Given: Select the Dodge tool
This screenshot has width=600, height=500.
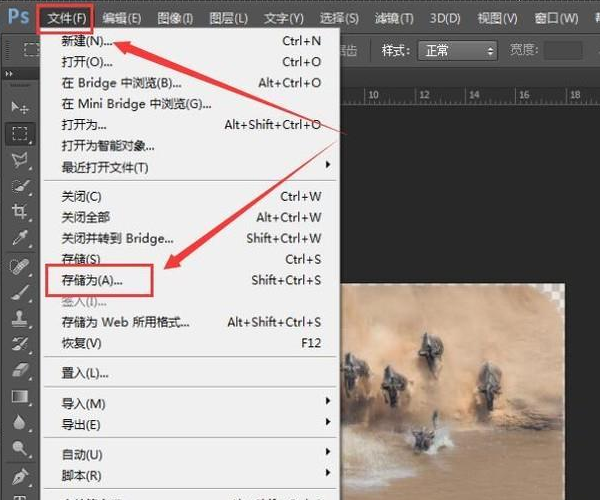Looking at the screenshot, I should pyautogui.click(x=20, y=448).
